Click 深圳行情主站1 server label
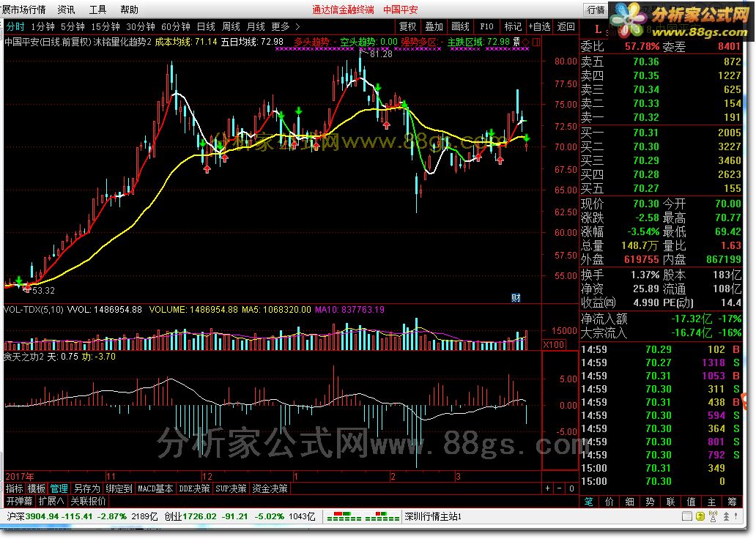756x539 pixels. coord(433,516)
